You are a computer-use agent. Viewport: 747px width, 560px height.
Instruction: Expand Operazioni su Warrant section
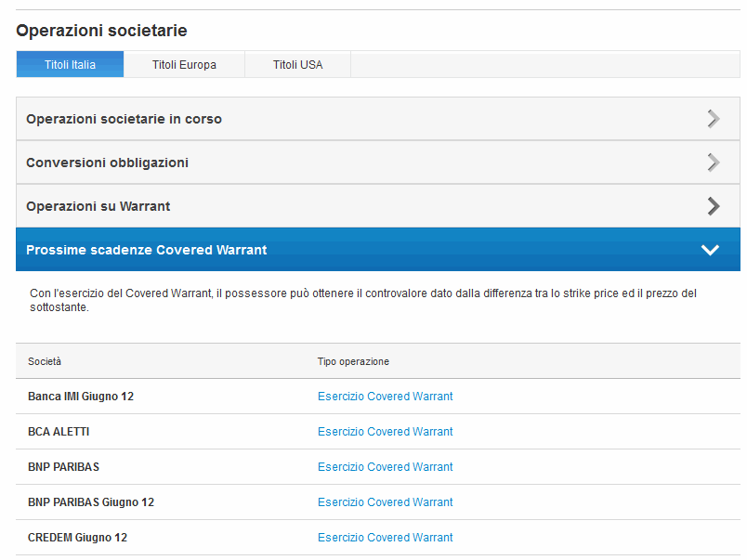(98, 206)
